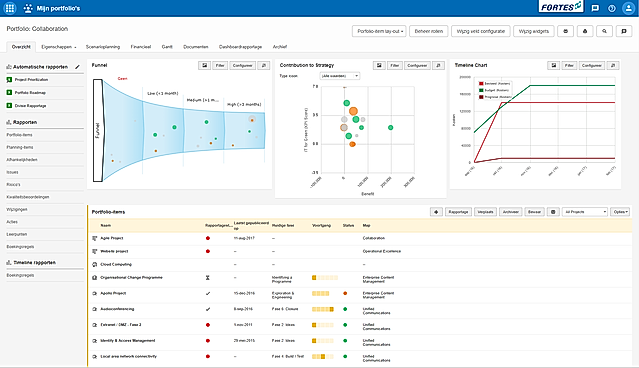Switch to the Financieel tab
The image size is (639, 368).
click(x=141, y=47)
